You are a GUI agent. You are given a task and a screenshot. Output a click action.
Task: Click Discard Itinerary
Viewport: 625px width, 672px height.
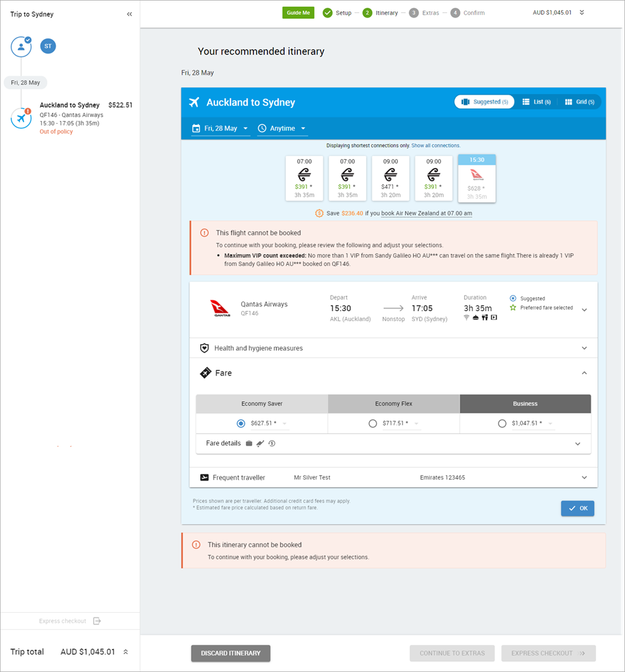coord(231,653)
